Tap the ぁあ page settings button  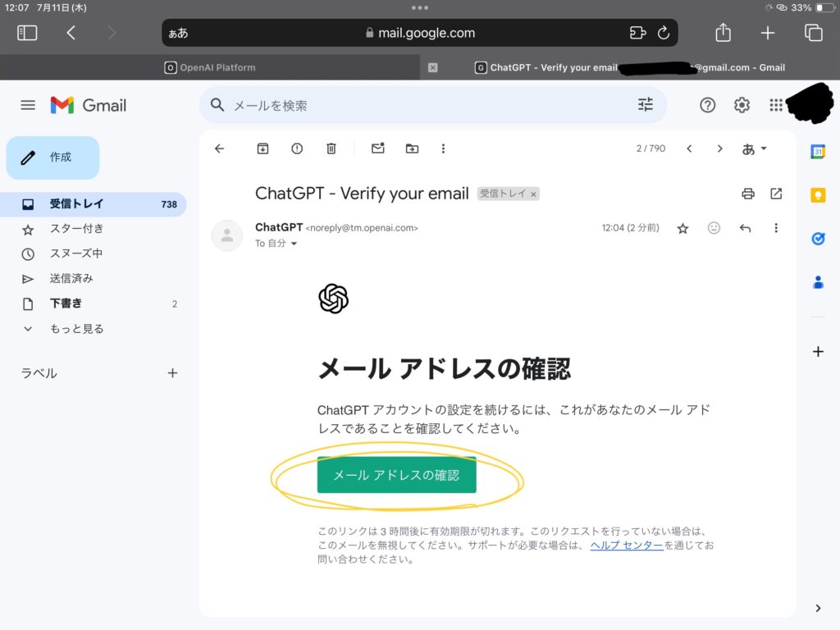click(178, 33)
